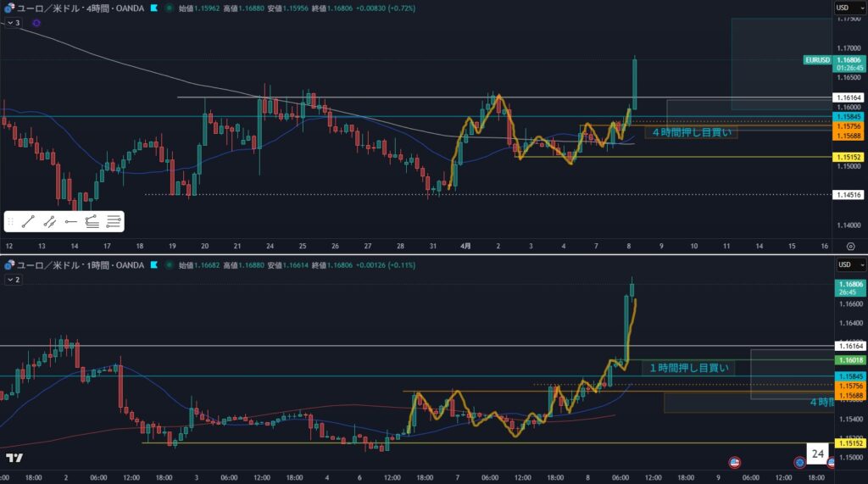This screenshot has height=484, width=868.
Task: Open USD currency dropdown on upper chart
Action: [845, 8]
